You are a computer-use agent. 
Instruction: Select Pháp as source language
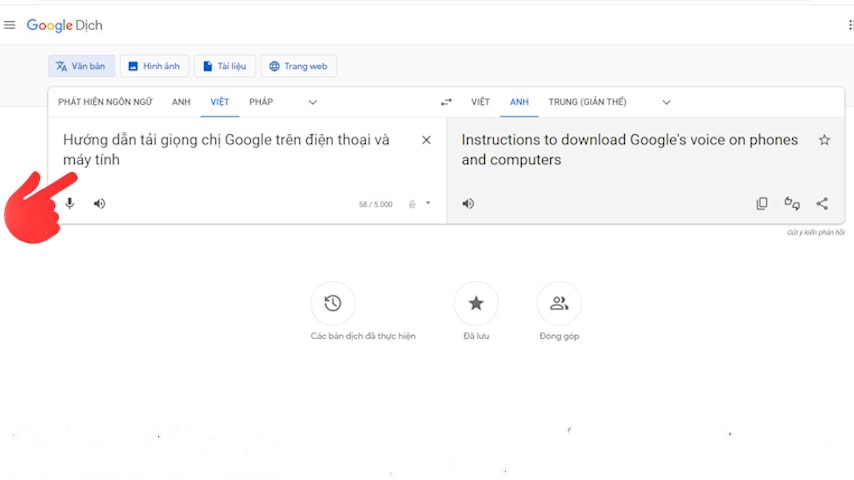(261, 102)
